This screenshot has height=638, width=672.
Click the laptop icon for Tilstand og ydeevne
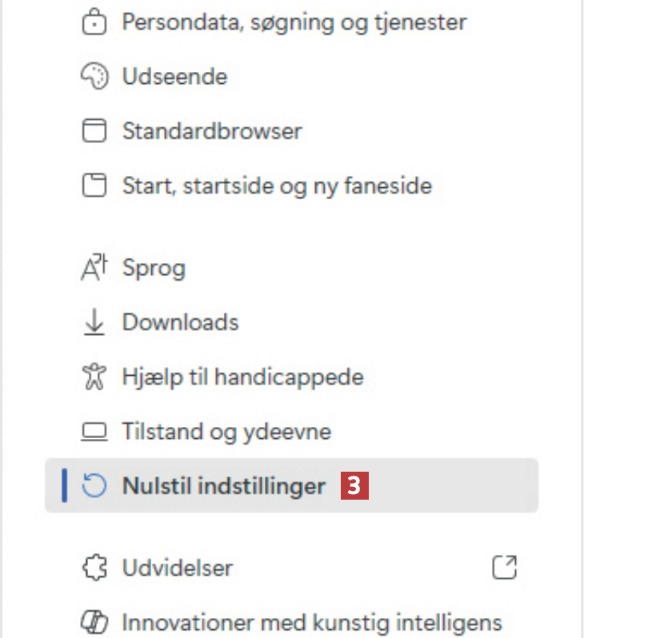point(94,433)
